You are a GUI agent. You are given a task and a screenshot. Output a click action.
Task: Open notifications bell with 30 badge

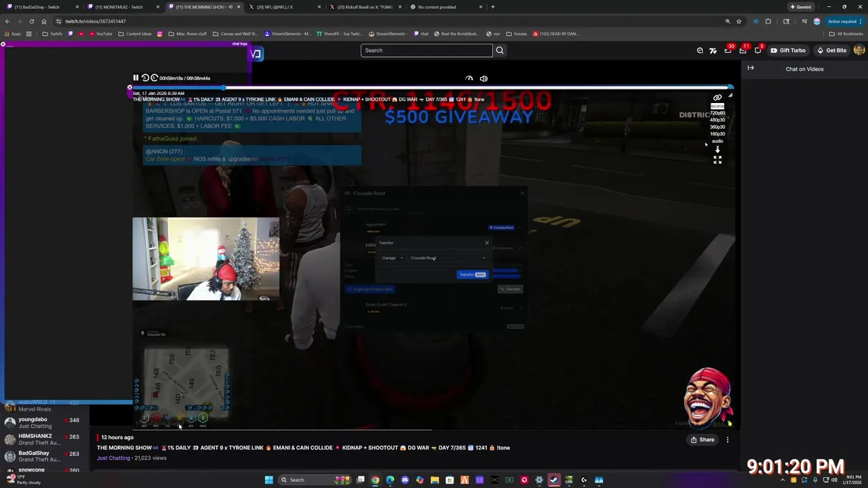click(x=728, y=50)
